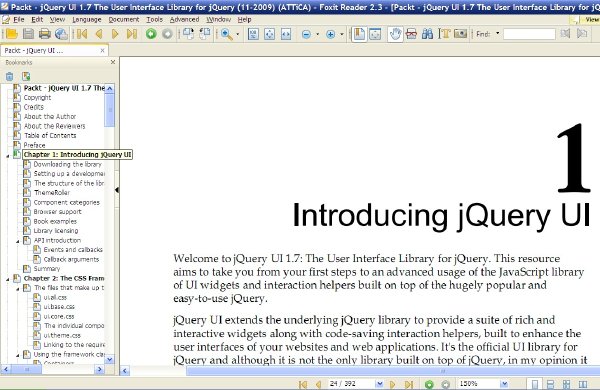Image resolution: width=600 pixels, height=390 pixels.
Task: Select the Hand tool in toolbar
Action: (395, 34)
